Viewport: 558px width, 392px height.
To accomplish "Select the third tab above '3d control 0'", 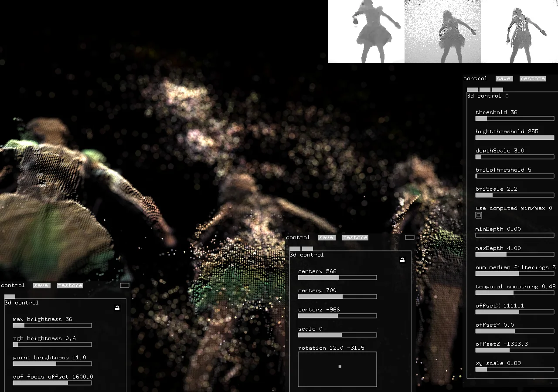I will point(497,90).
